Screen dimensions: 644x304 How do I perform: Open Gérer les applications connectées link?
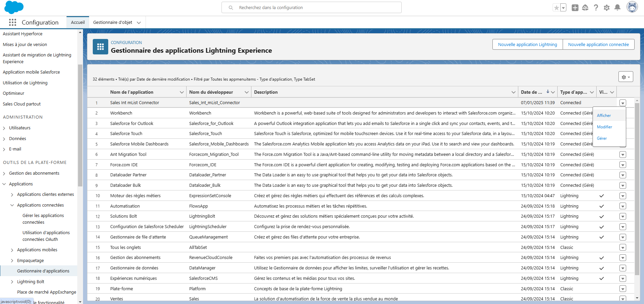[x=43, y=219]
